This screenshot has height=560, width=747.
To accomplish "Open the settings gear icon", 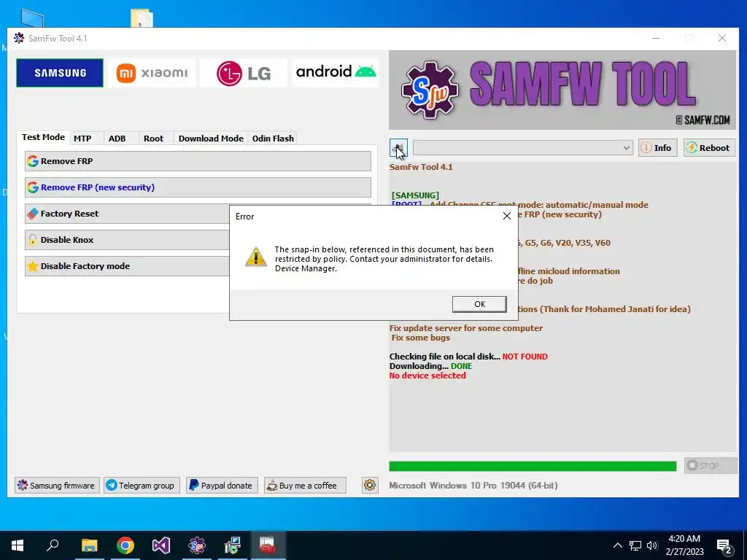I will [370, 485].
